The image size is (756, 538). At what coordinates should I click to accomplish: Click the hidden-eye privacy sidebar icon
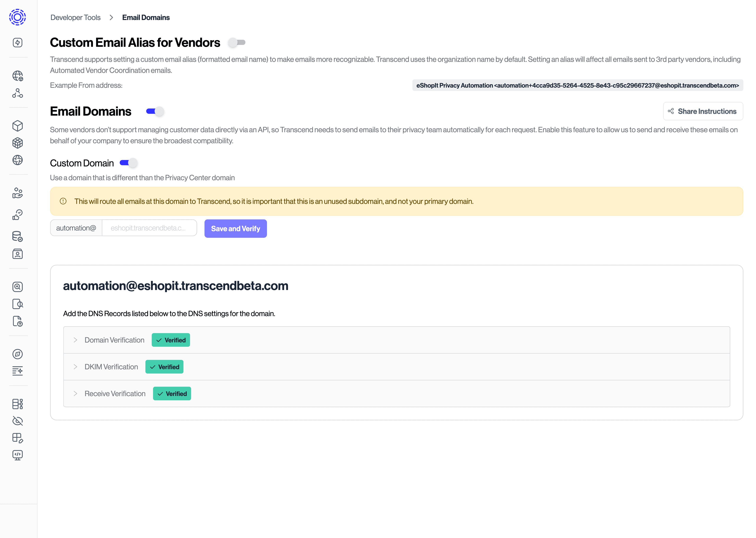tap(17, 421)
